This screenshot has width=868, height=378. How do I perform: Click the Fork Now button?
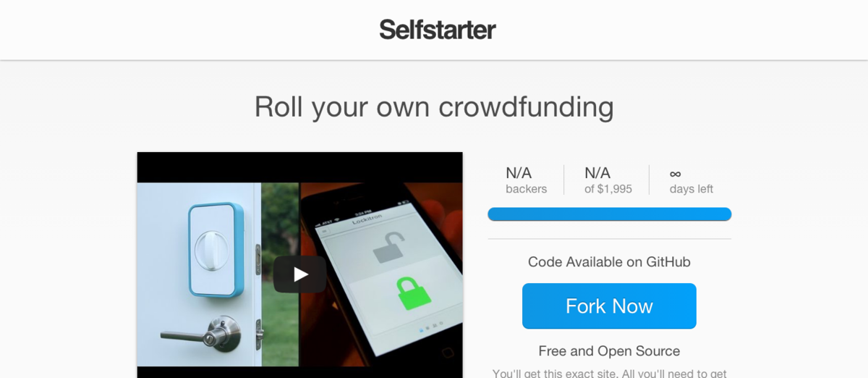pyautogui.click(x=609, y=306)
